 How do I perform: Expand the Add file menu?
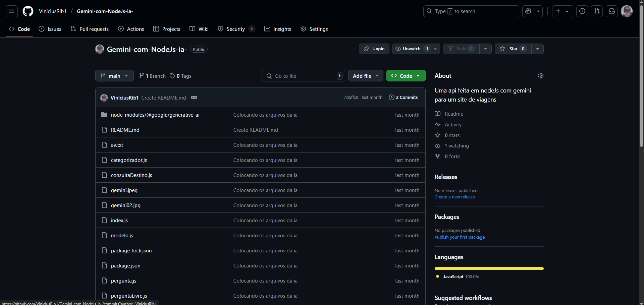[365, 76]
